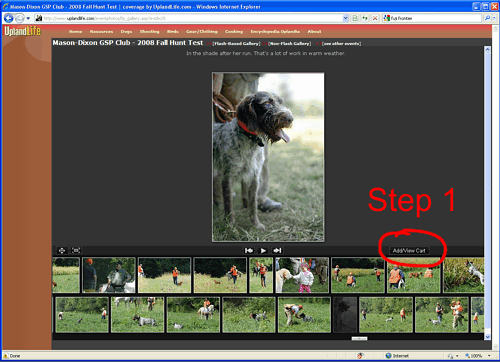This screenshot has width=500, height=362.
Task: Skip to the next photo
Action: click(277, 251)
